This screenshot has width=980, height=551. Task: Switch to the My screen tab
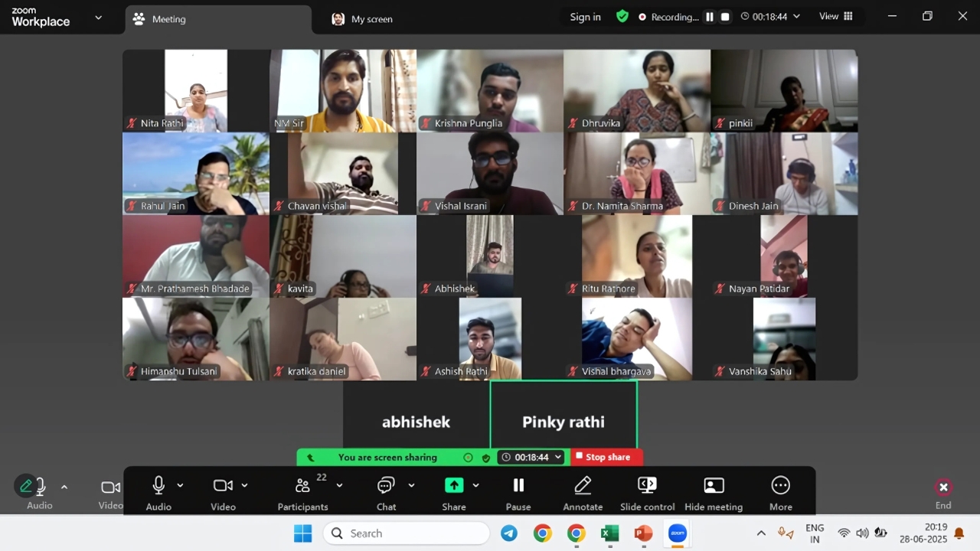pyautogui.click(x=362, y=19)
